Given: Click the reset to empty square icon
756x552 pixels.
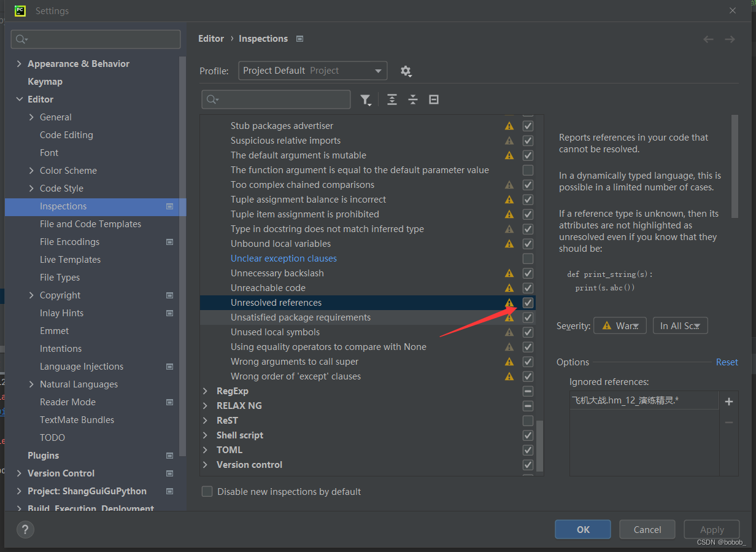Looking at the screenshot, I should coord(434,99).
